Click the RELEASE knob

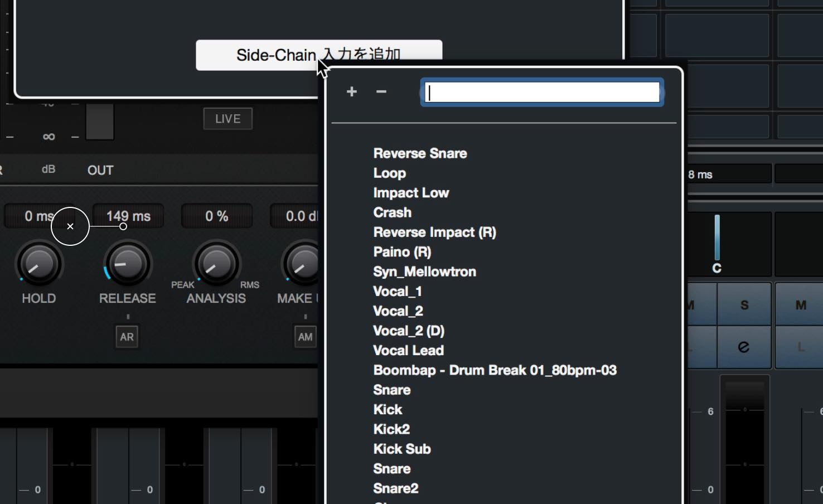pos(128,264)
